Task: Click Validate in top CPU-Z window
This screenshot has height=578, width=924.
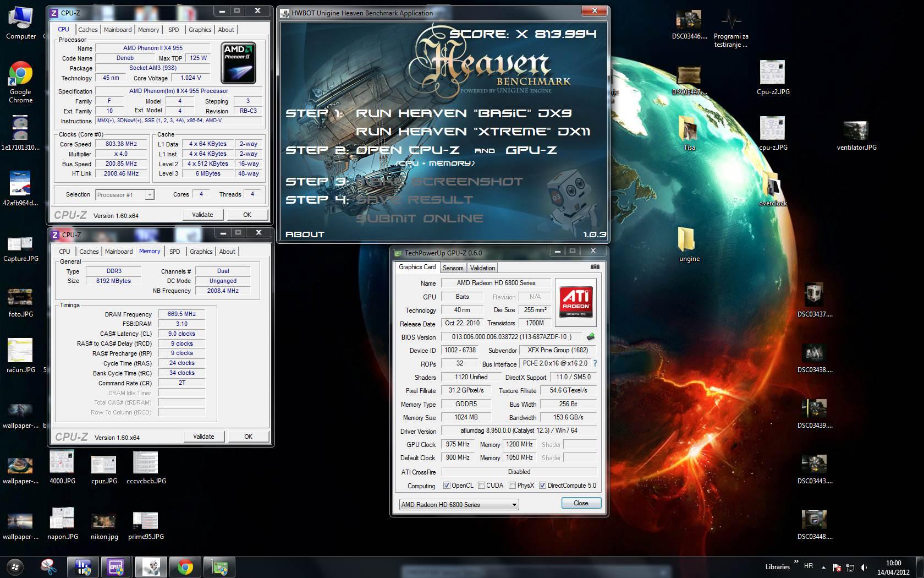Action: point(202,215)
